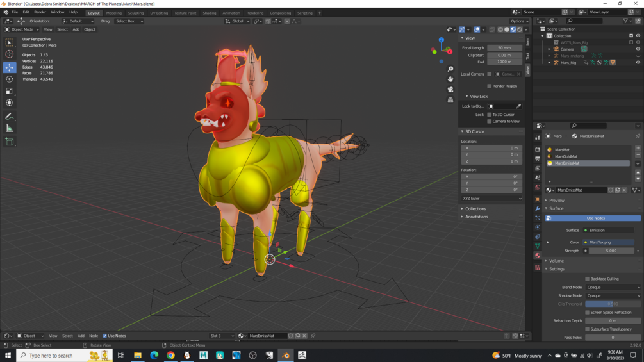Image resolution: width=644 pixels, height=362 pixels.
Task: Pin the material properties context
Action: tap(638, 136)
